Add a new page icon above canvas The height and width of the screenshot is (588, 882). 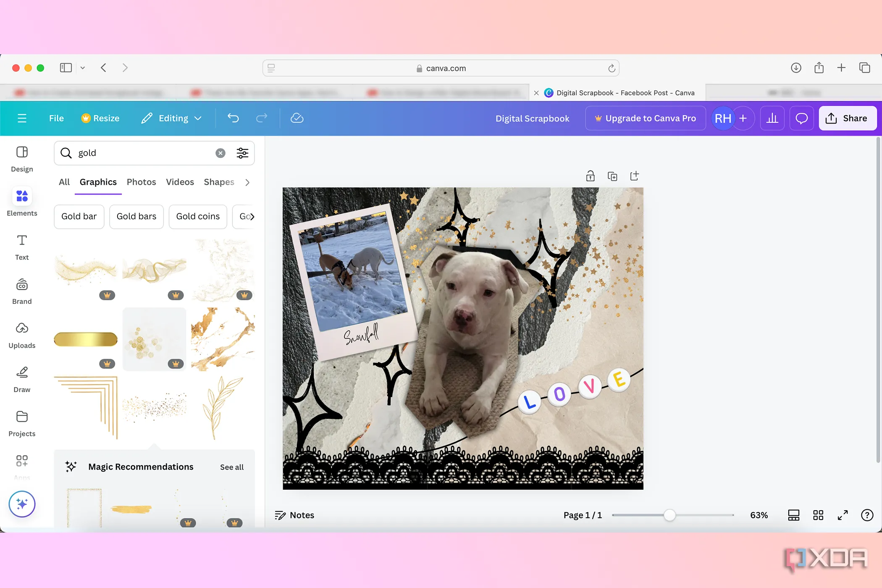pyautogui.click(x=634, y=176)
